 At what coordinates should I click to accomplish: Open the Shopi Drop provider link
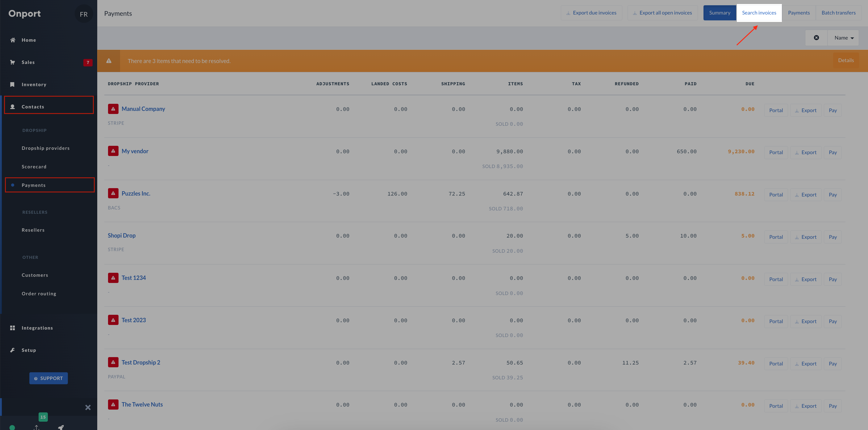coord(122,235)
